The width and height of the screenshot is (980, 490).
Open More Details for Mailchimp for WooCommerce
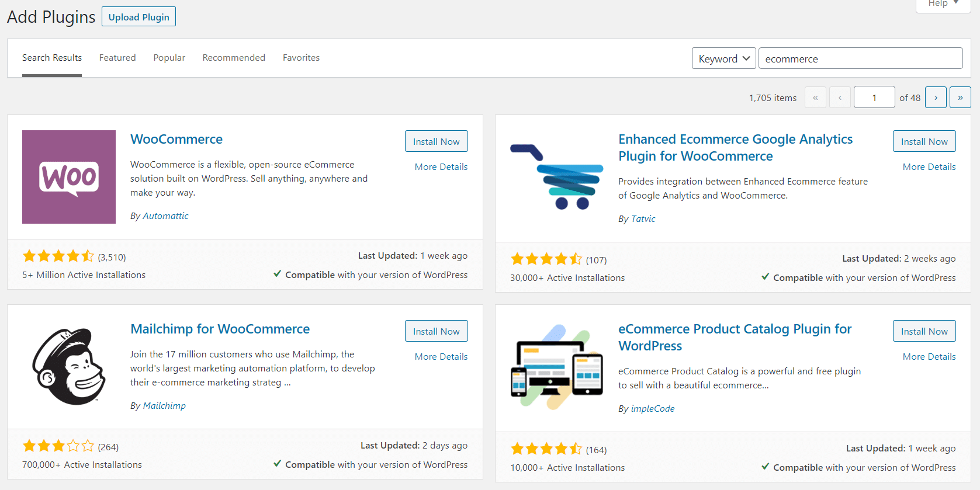[441, 357]
